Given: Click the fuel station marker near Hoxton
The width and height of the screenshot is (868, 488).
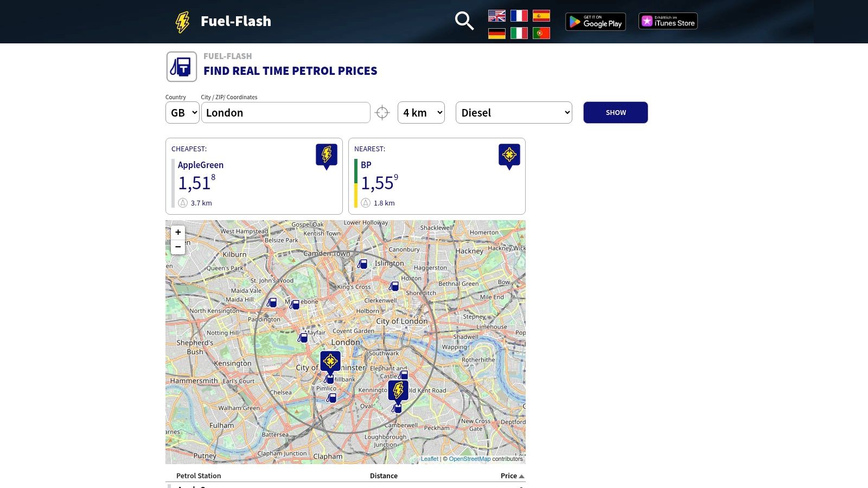Looking at the screenshot, I should point(394,286).
